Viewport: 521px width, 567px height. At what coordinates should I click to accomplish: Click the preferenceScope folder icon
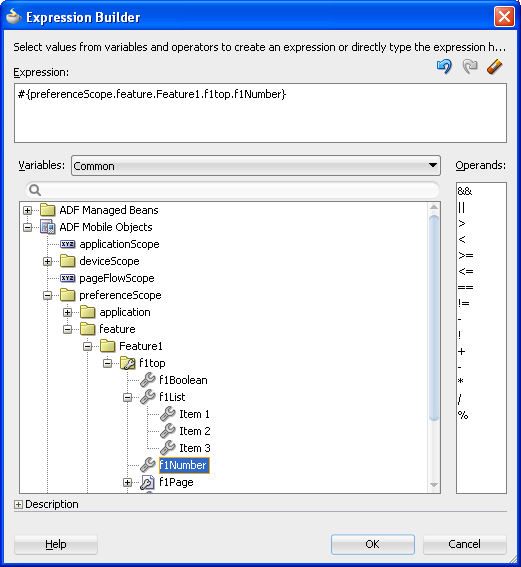tap(68, 295)
